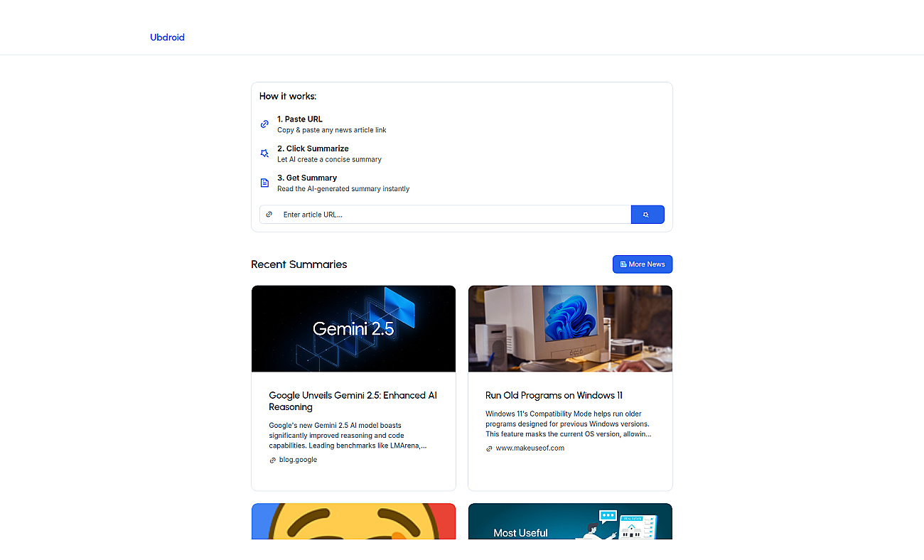Viewport: 924px width, 560px height.
Task: Click the link icon inside URL field
Action: coord(269,215)
